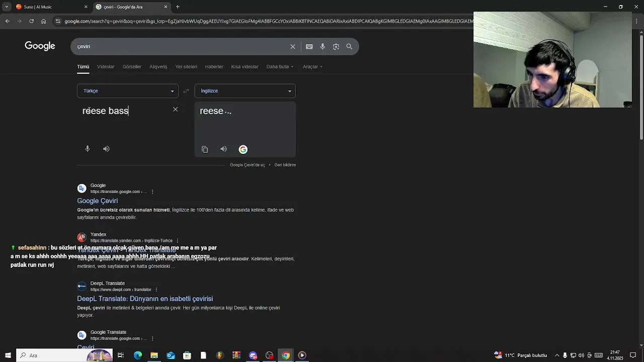This screenshot has width=644, height=362.
Task: Open the weather widget showing 11°C
Action: [x=521, y=355]
